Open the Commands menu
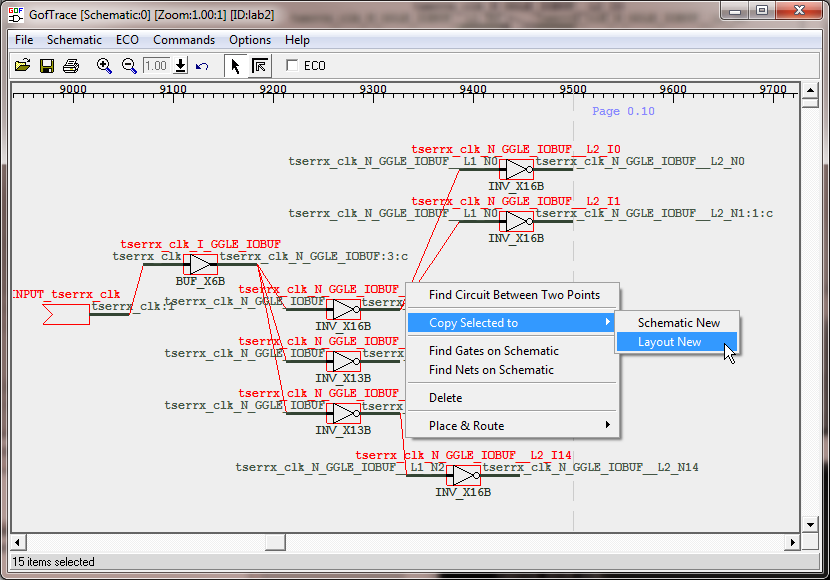Image resolution: width=830 pixels, height=580 pixels. pos(184,40)
